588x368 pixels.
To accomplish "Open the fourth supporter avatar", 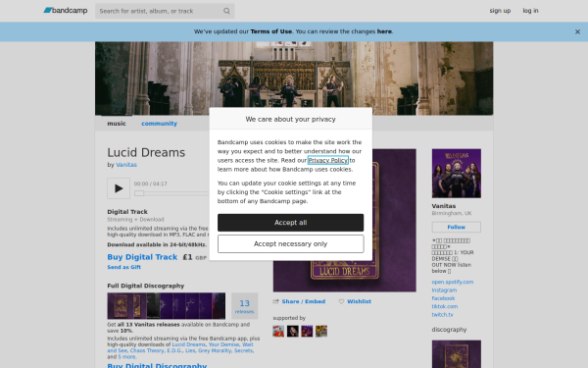I will click(x=321, y=331).
